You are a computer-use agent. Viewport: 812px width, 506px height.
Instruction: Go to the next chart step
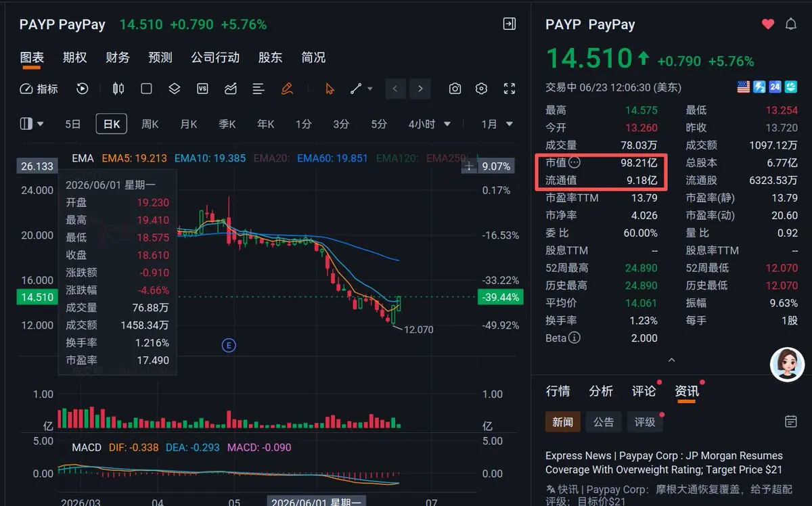[420, 89]
